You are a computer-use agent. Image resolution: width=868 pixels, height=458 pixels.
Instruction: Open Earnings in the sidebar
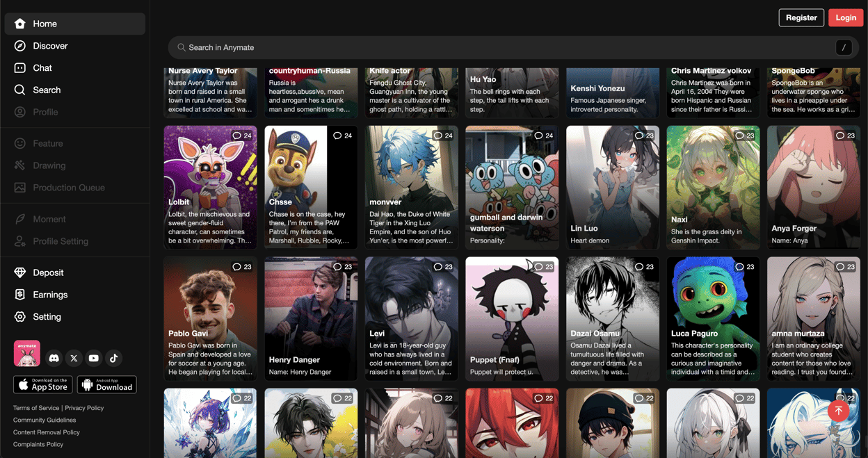pos(50,295)
